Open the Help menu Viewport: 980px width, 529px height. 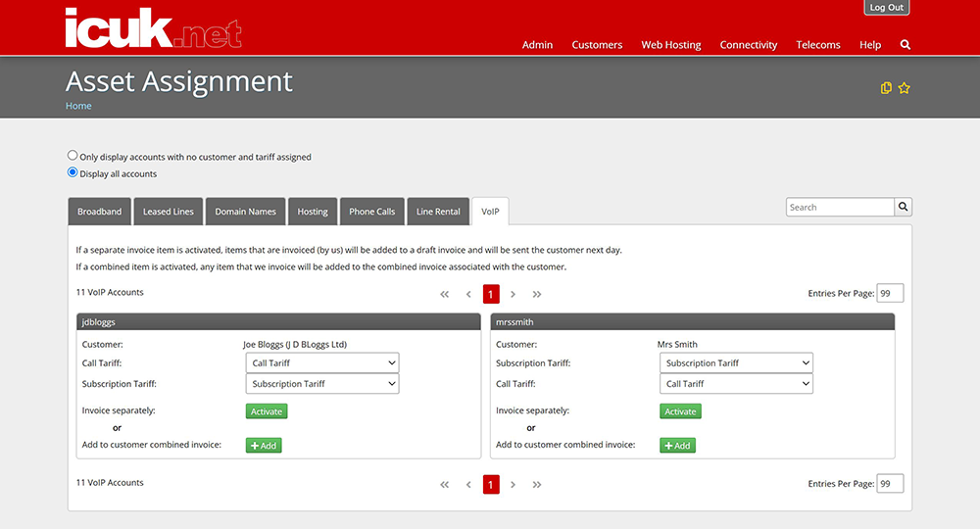(870, 45)
